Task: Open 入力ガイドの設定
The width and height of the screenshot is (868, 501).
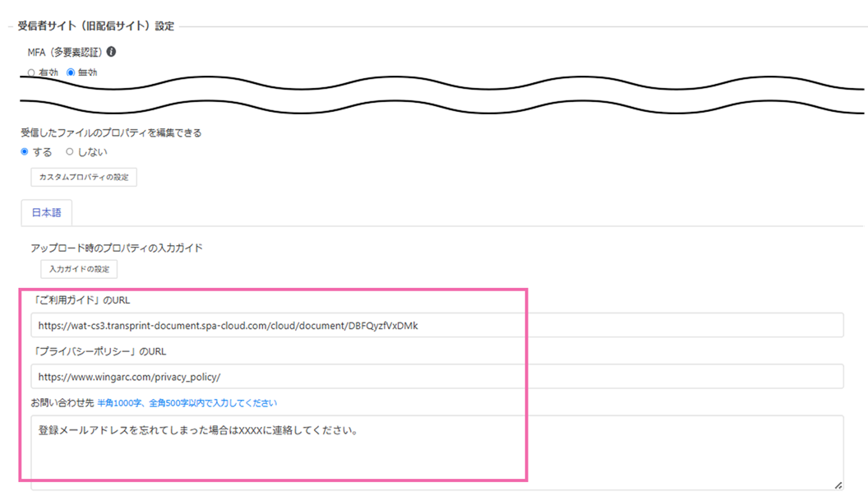Action: coord(79,269)
